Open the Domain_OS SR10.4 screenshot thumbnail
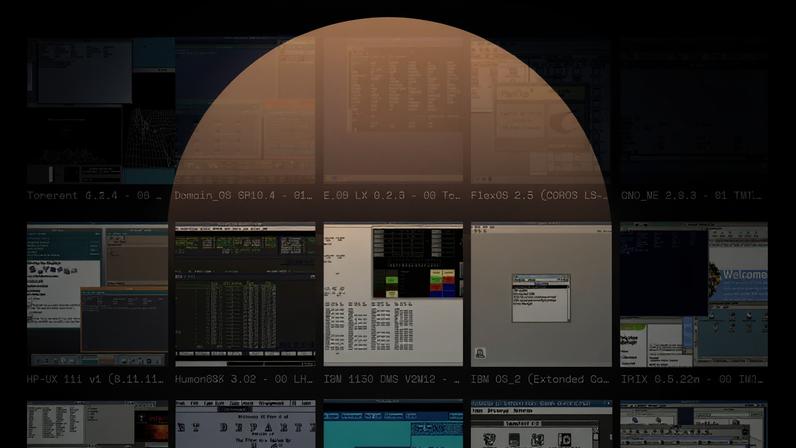 pos(245,111)
